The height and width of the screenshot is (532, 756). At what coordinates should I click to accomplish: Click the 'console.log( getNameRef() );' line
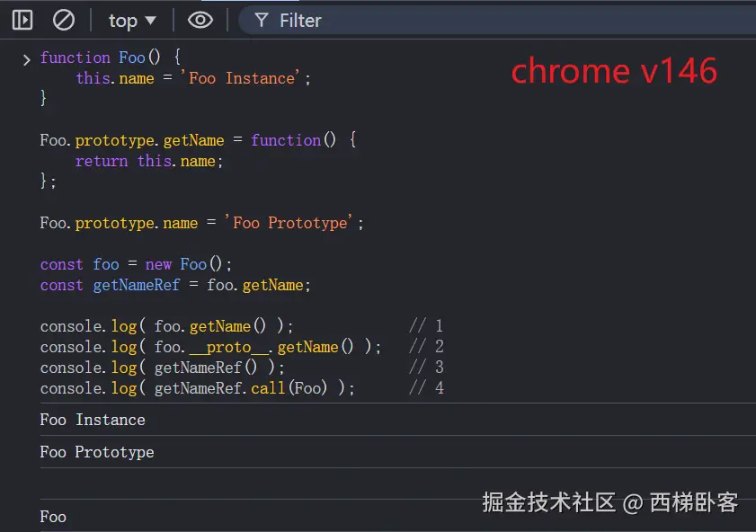(x=163, y=368)
